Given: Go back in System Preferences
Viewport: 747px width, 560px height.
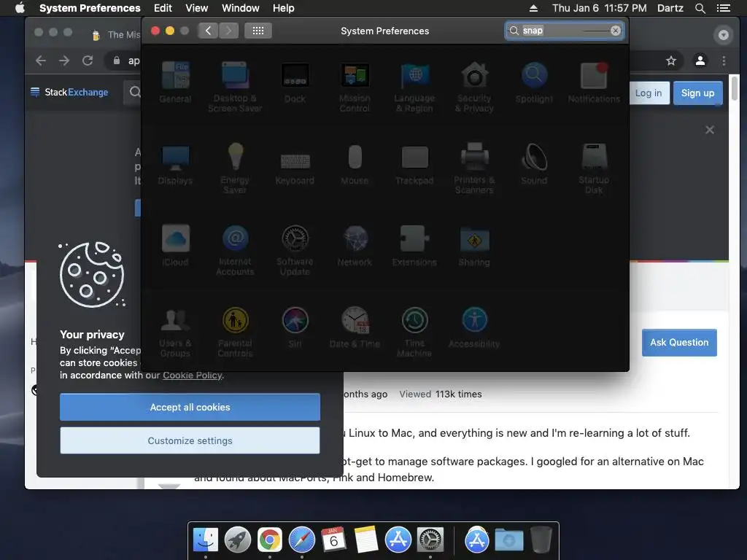Looking at the screenshot, I should pos(208,31).
